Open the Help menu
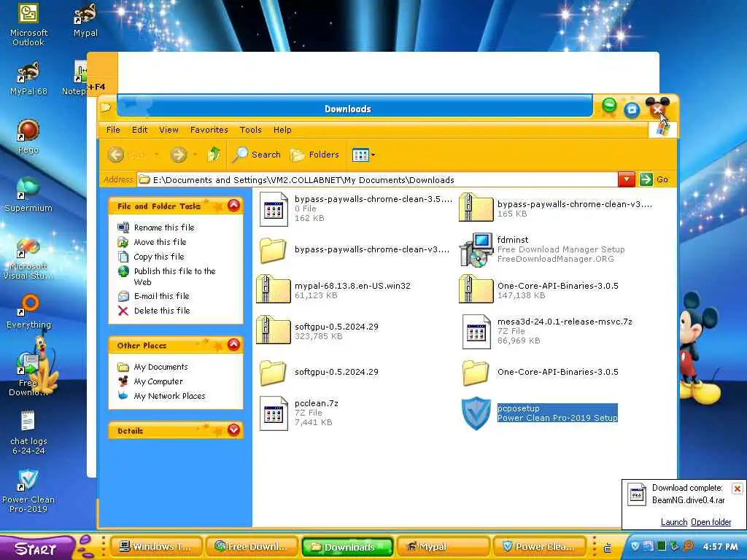The image size is (747, 560). pos(282,130)
